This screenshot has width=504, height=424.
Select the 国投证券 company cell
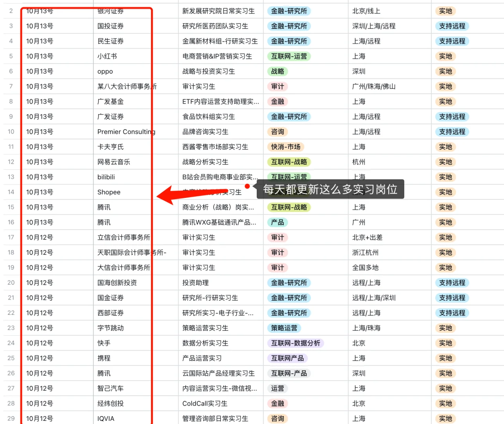(x=135, y=26)
